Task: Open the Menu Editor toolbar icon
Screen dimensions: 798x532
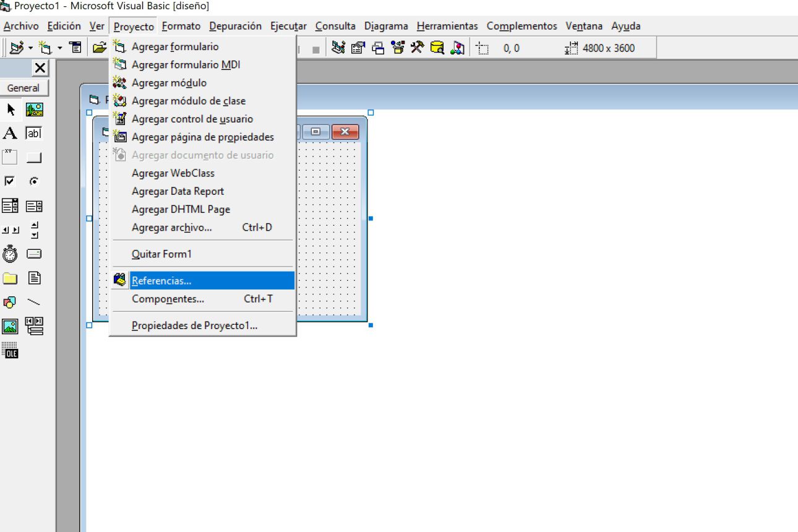Action: (75, 48)
